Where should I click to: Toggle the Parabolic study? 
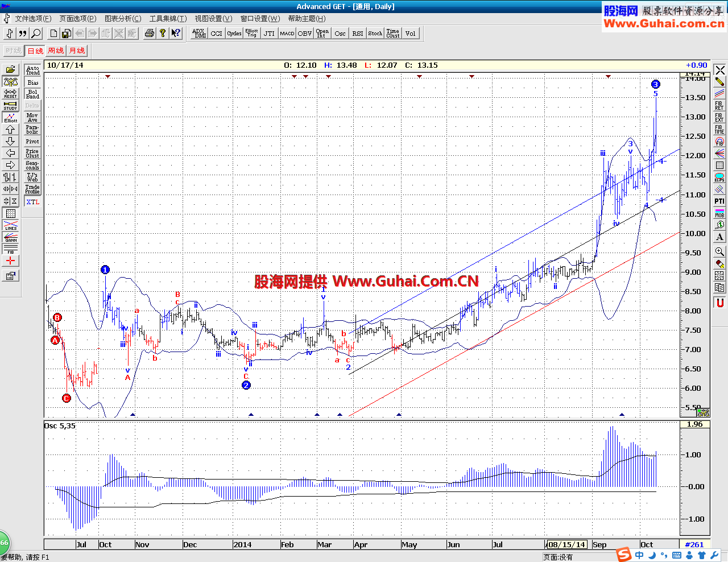click(32, 130)
